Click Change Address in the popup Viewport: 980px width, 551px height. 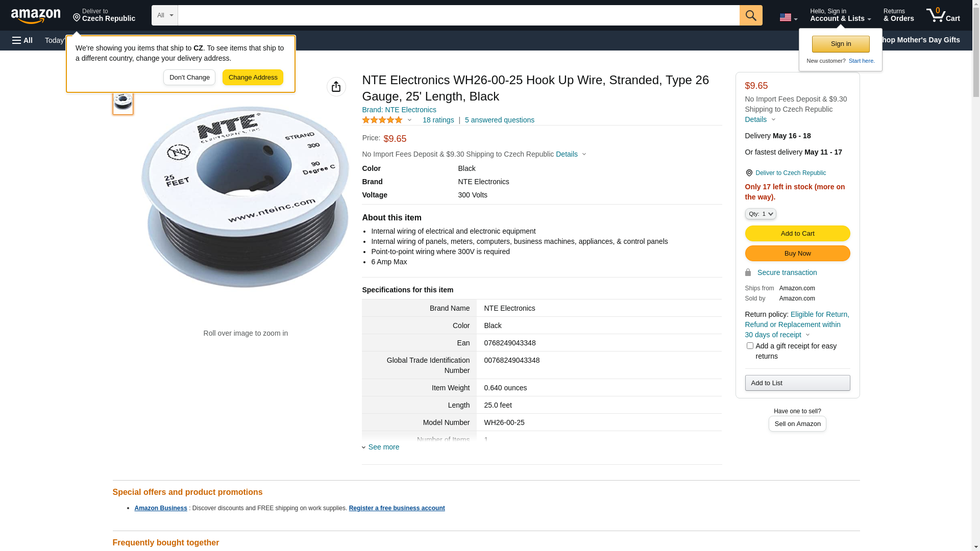pyautogui.click(x=253, y=78)
